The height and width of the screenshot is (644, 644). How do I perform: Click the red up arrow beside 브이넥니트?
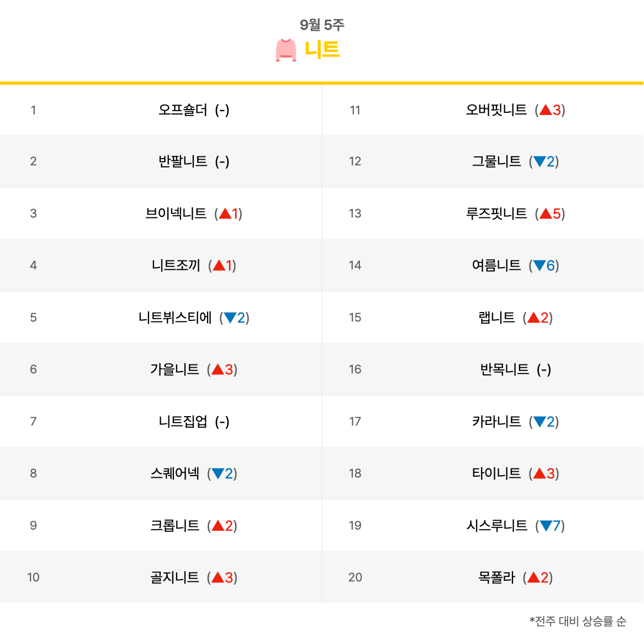(225, 213)
